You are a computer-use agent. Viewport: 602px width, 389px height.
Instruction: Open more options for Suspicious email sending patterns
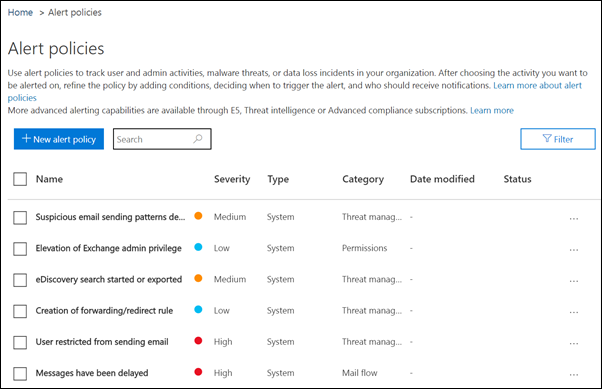[x=574, y=219]
